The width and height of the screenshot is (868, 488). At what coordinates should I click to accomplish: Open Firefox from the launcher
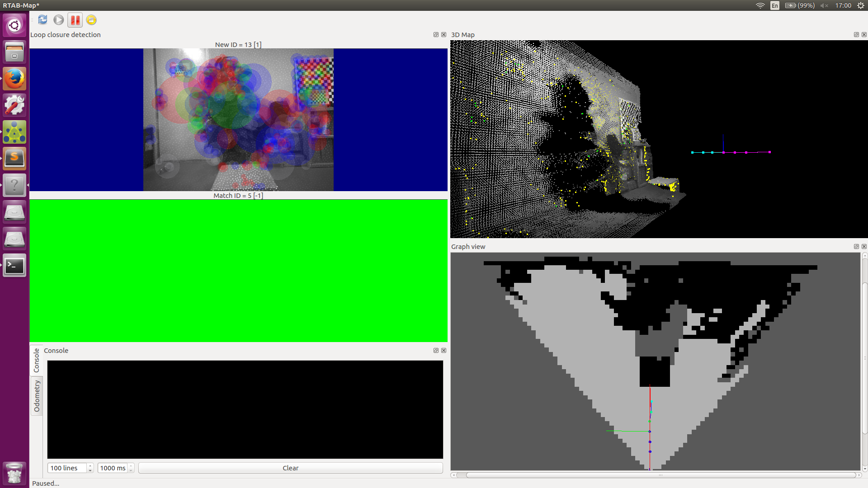pos(14,79)
